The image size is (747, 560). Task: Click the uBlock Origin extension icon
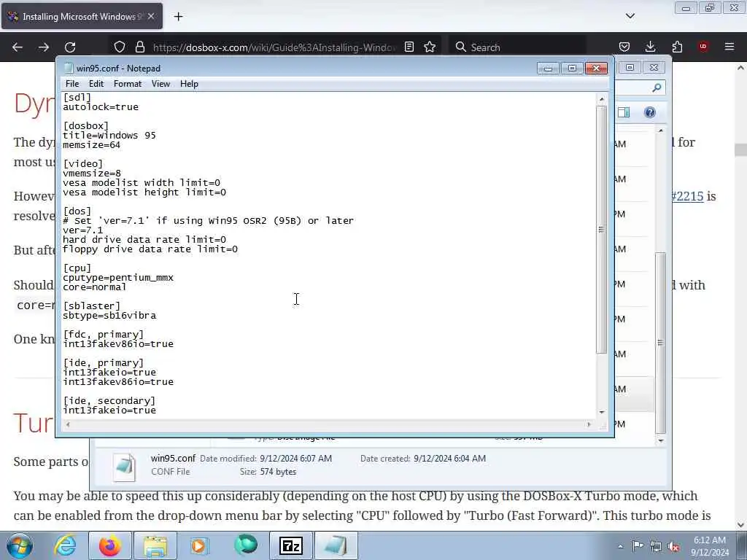click(x=703, y=47)
